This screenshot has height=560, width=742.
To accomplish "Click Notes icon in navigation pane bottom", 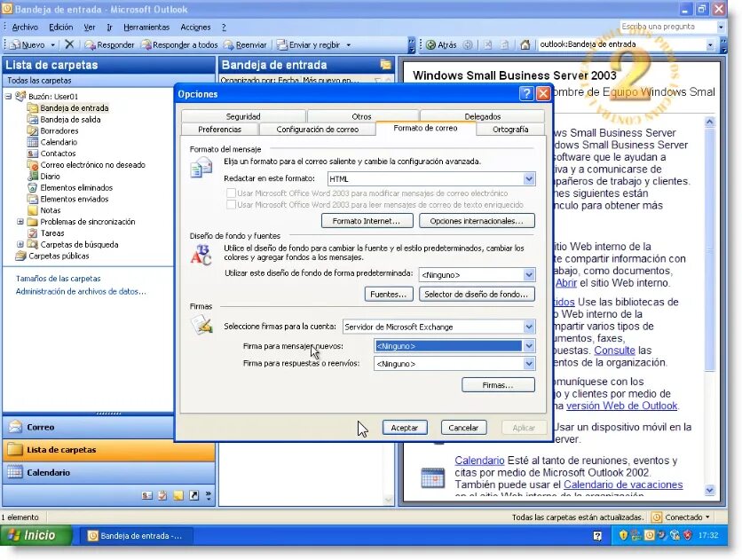I will pos(178,495).
